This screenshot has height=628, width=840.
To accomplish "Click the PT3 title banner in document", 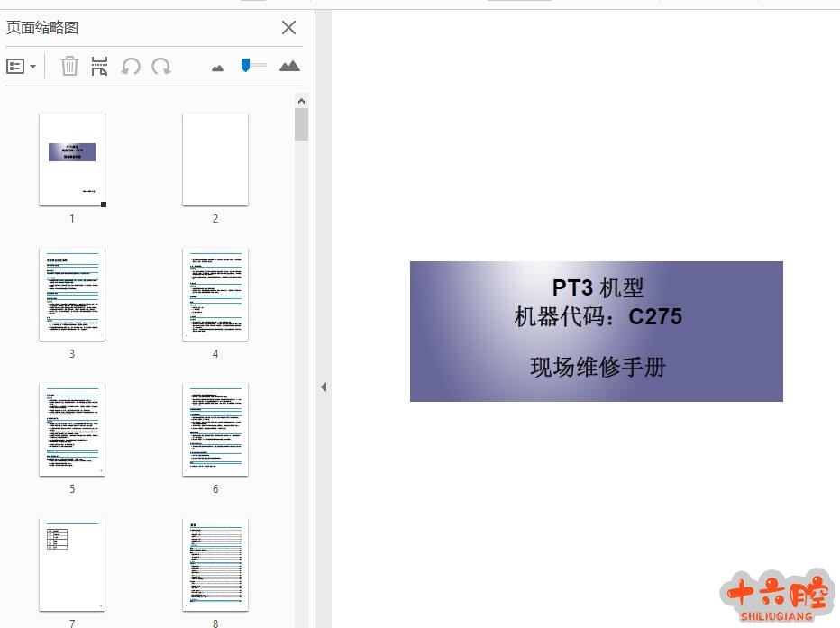I will [596, 332].
